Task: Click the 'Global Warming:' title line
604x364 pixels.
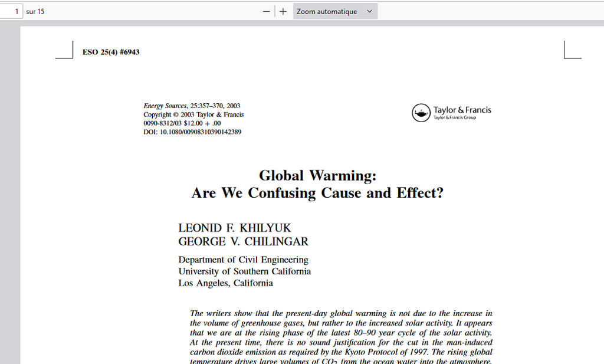Action: click(317, 175)
